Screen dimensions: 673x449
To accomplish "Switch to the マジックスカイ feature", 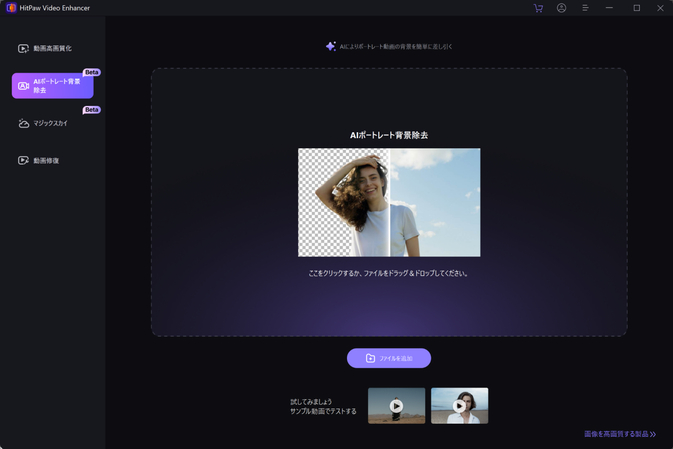I will click(52, 124).
